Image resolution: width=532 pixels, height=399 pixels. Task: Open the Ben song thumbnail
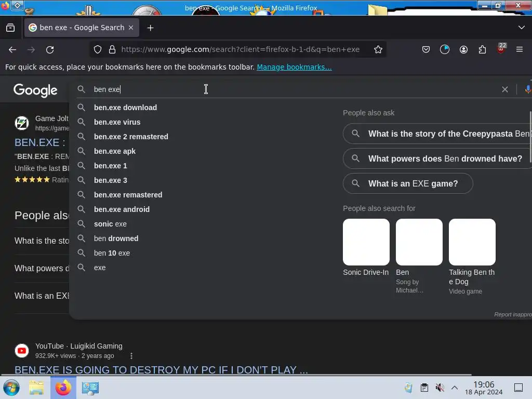point(419,242)
